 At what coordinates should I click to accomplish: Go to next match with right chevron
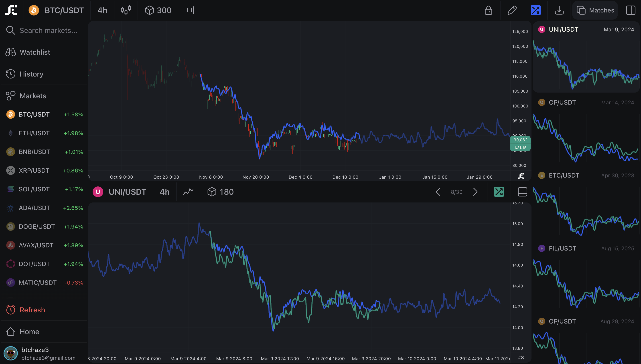(x=475, y=192)
